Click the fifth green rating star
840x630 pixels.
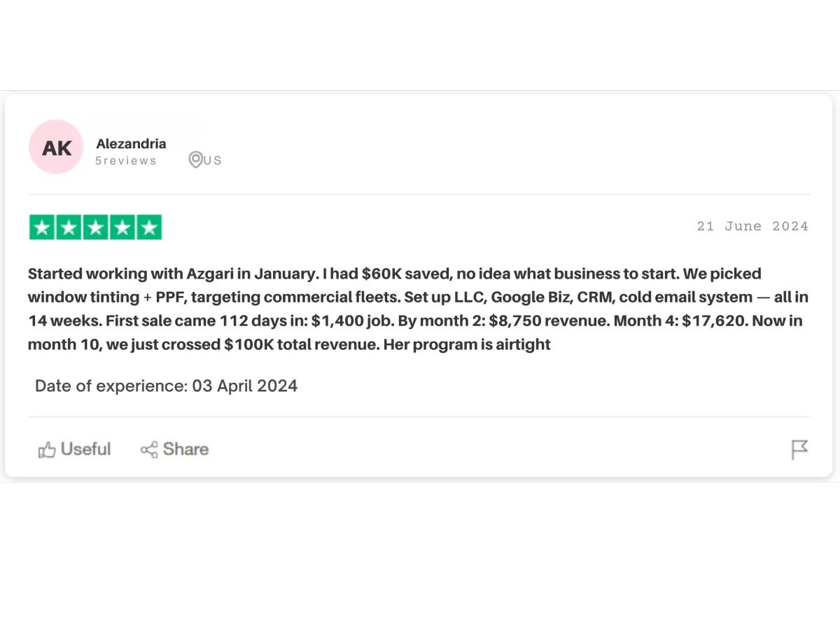(148, 227)
